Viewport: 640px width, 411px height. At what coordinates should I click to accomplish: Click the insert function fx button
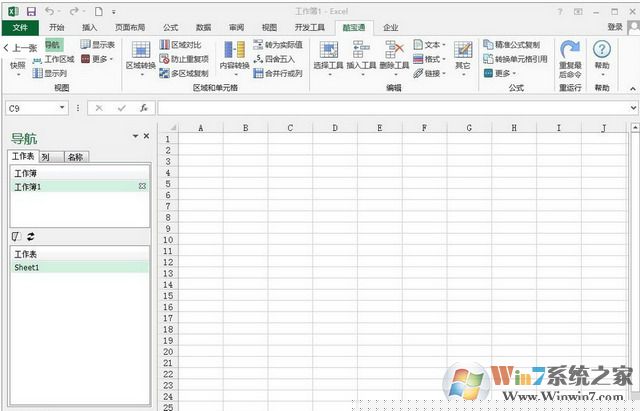144,108
